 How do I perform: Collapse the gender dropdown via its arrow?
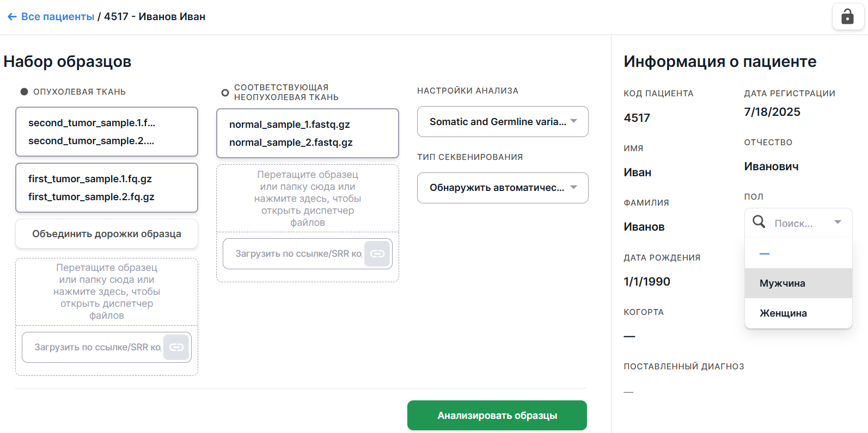coord(838,222)
